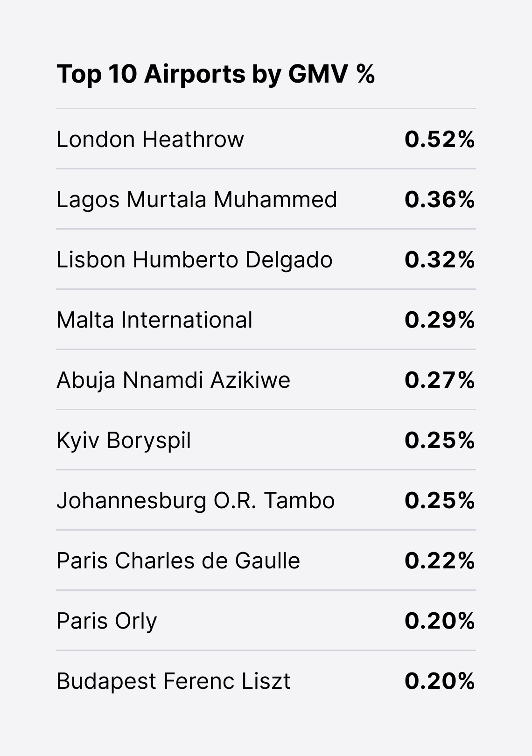Select Johannesburg O.R. Tambo airport

point(196,501)
